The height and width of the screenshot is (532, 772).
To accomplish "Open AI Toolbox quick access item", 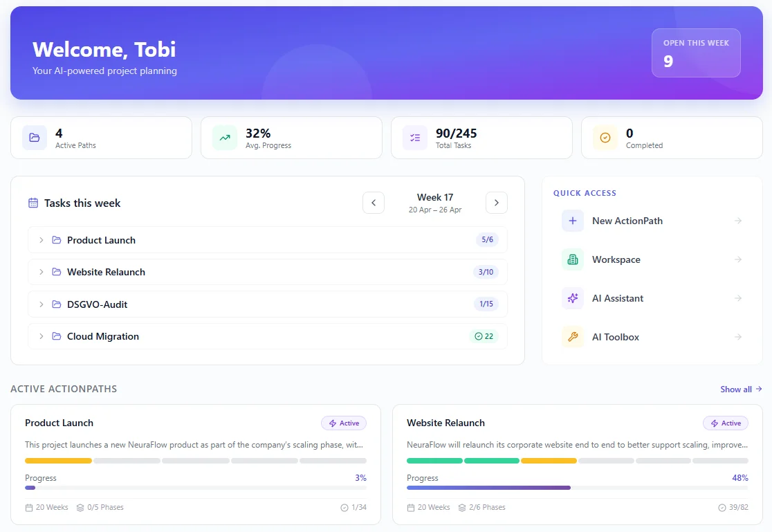I will 652,337.
